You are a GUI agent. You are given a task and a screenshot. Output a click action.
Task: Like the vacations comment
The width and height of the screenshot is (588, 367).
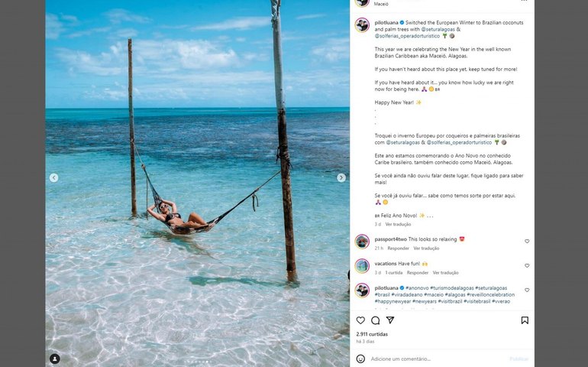coord(527,265)
